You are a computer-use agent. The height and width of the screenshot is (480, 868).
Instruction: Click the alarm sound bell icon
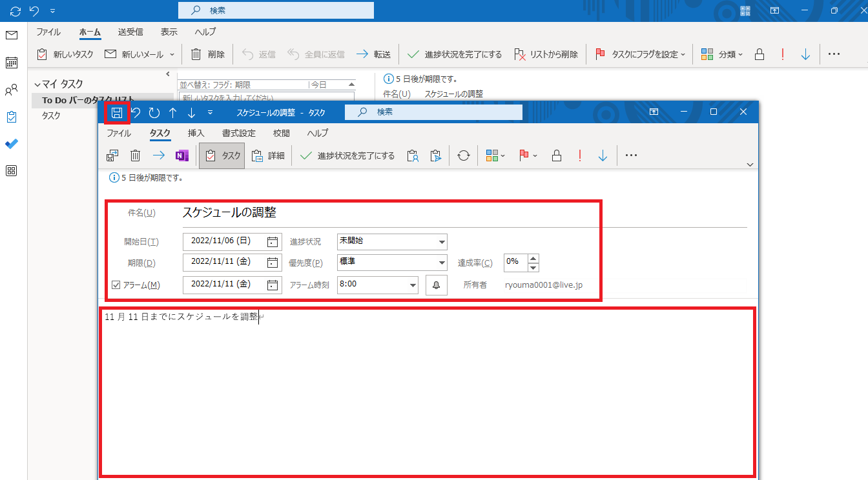point(436,285)
